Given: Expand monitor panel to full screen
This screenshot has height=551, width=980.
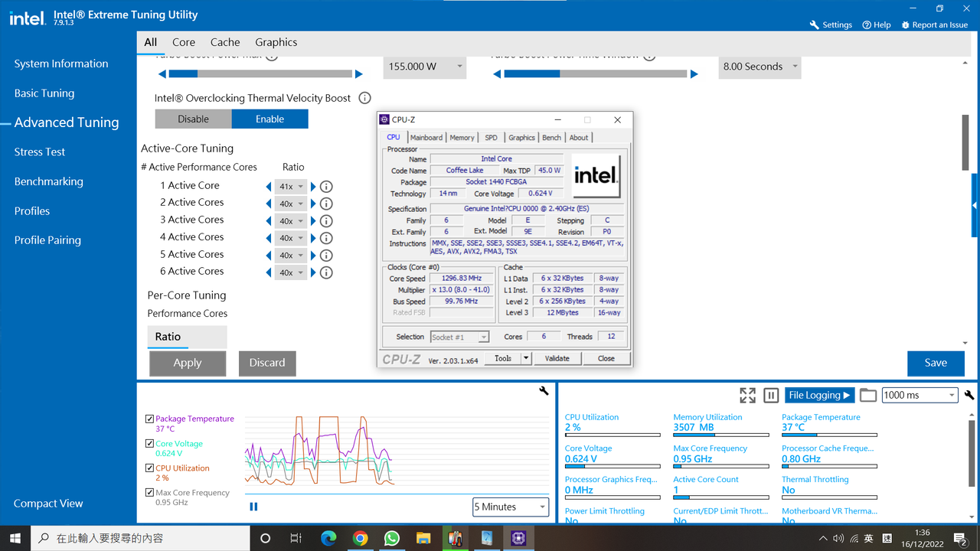Looking at the screenshot, I should (x=747, y=395).
